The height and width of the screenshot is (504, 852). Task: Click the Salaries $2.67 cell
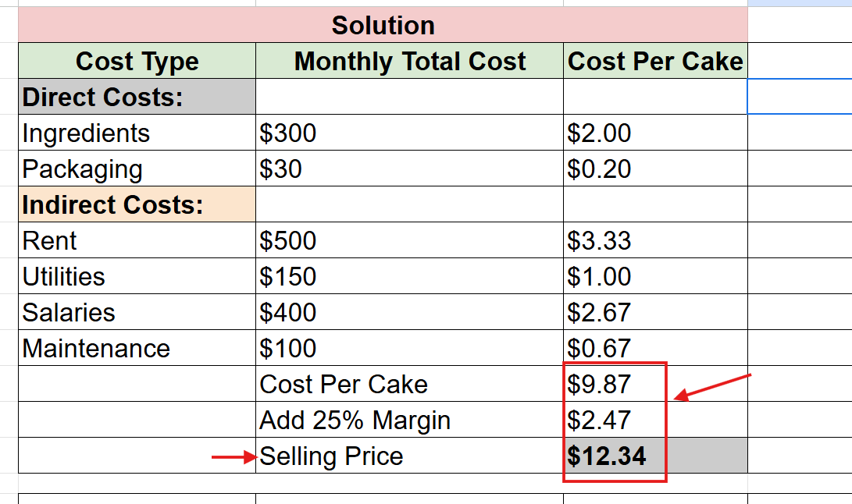tap(655, 312)
